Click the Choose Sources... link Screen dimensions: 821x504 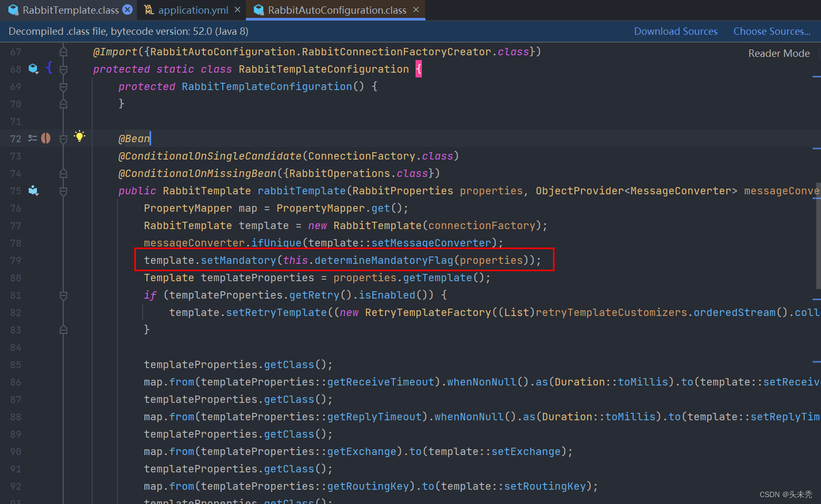pos(772,31)
